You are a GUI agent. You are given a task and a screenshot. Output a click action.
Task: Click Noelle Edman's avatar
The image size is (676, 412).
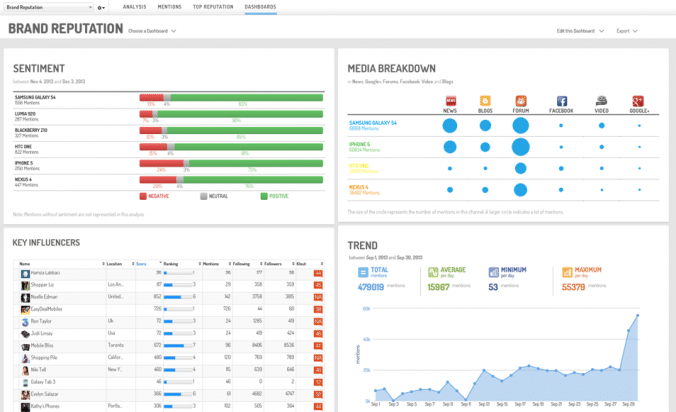pyautogui.click(x=25, y=297)
